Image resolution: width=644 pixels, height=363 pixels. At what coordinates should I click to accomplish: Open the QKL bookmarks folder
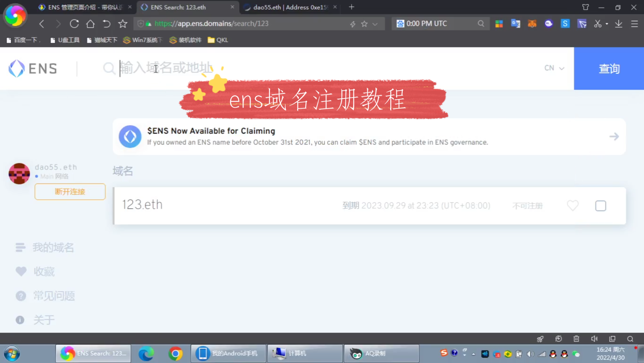point(218,40)
